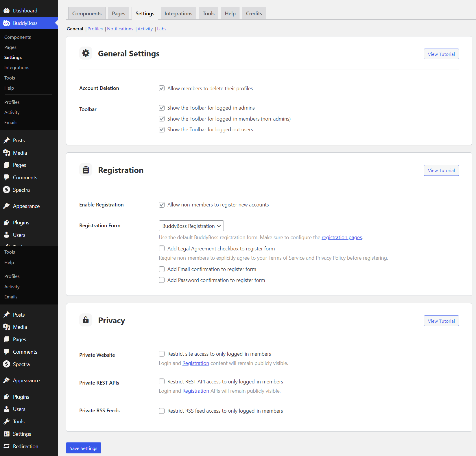Click the Private Website label
476x456 pixels.
coord(97,355)
